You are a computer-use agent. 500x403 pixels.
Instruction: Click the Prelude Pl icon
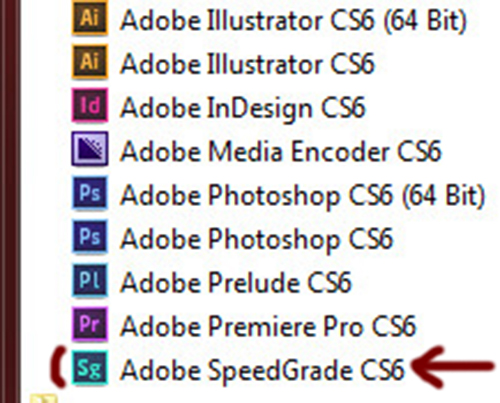pos(90,280)
